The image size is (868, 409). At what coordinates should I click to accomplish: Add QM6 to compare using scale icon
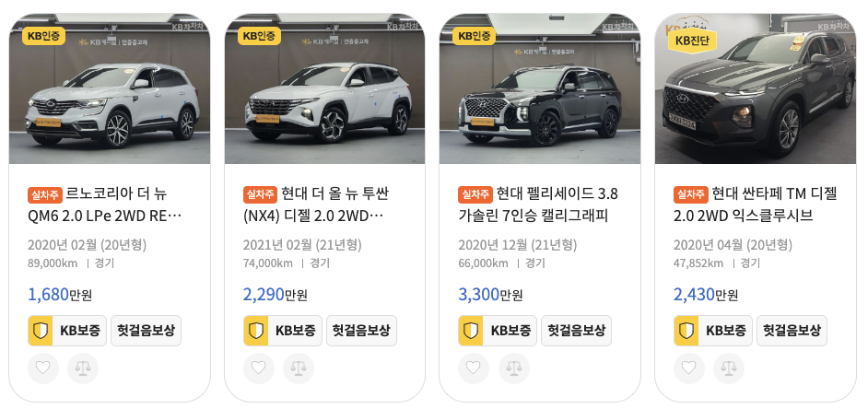(83, 368)
